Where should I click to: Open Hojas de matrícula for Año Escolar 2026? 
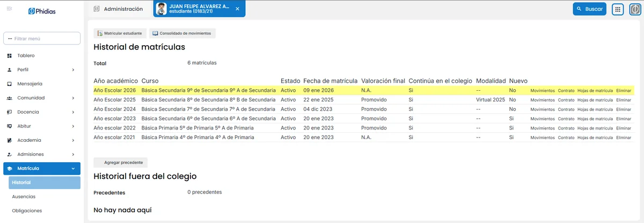pos(595,91)
